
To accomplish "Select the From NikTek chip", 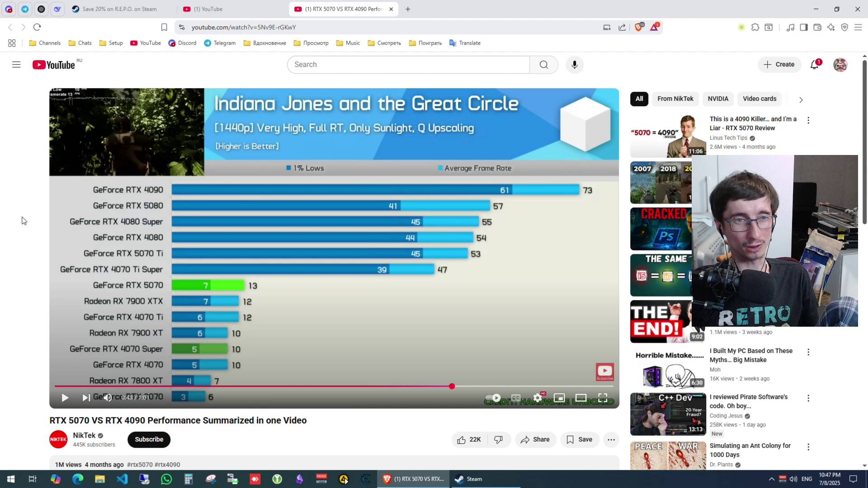I will (x=675, y=99).
